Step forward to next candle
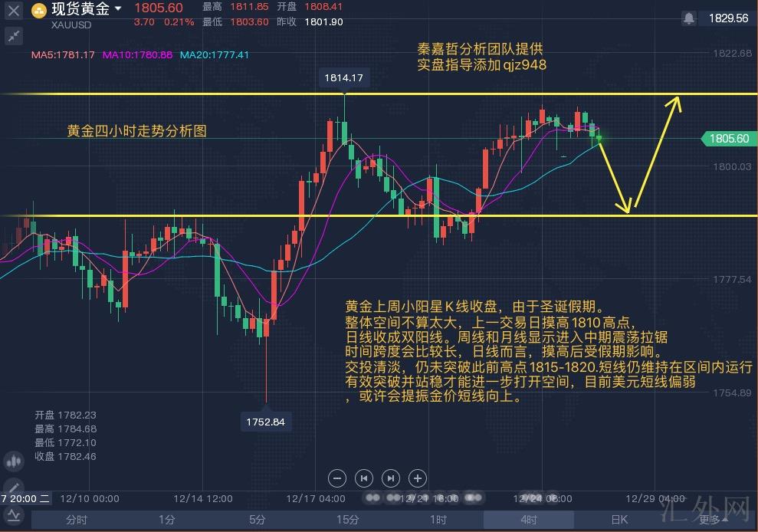This screenshot has height=532, width=758. (x=391, y=478)
